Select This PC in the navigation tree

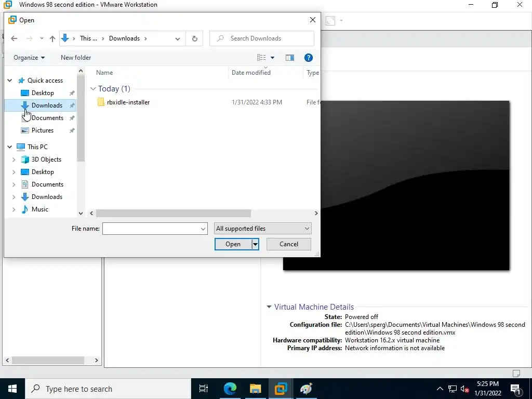(x=37, y=147)
